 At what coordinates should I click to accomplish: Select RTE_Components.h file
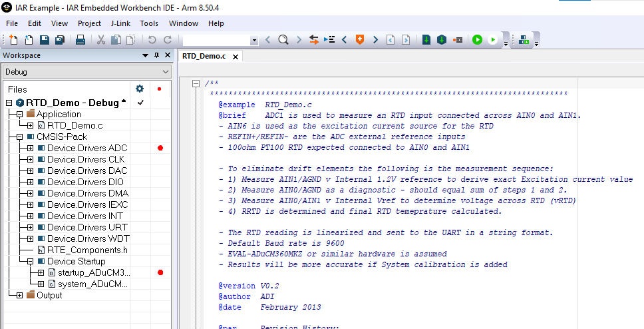tap(87, 250)
